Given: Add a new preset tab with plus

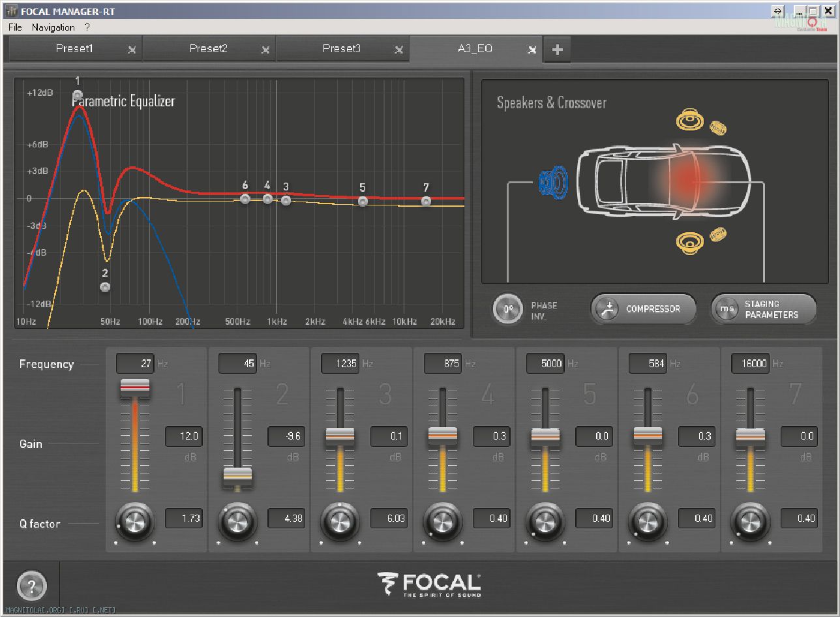Looking at the screenshot, I should pos(557,50).
